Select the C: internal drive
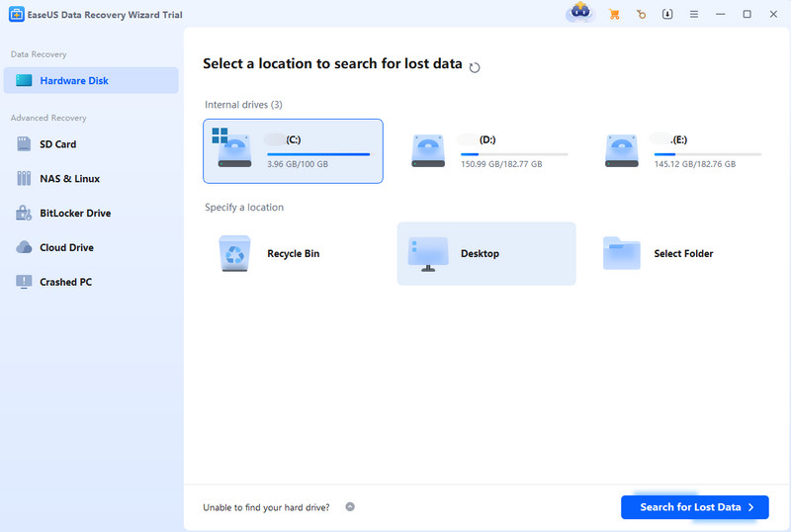Viewport: 791px width, 532px height. pos(293,151)
